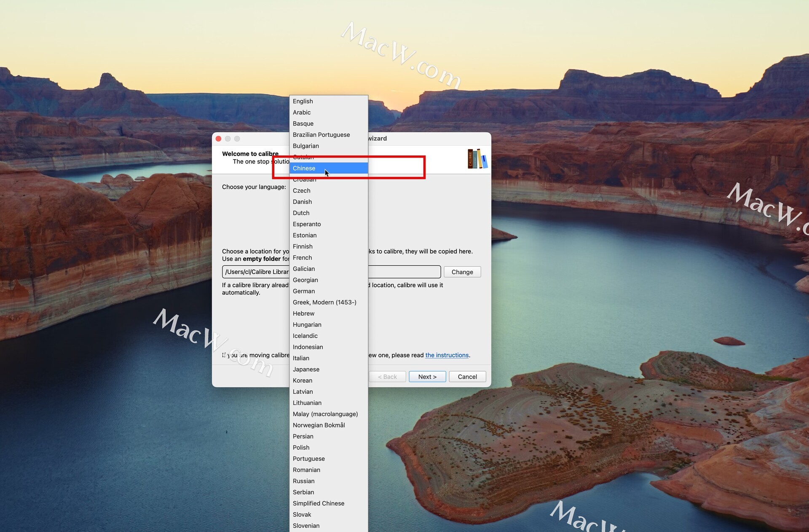The height and width of the screenshot is (532, 809).
Task: Click the Change folder button
Action: [x=462, y=272]
